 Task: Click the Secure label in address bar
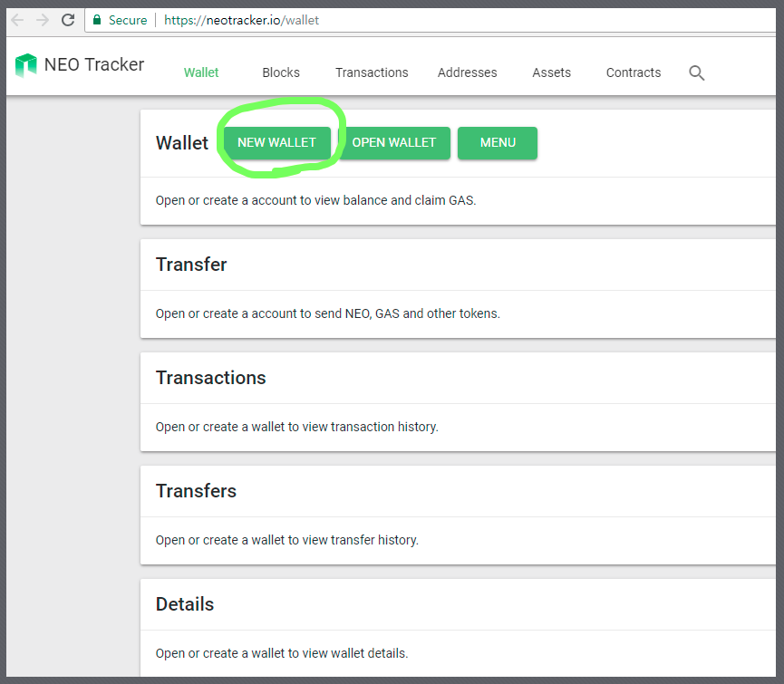128,20
